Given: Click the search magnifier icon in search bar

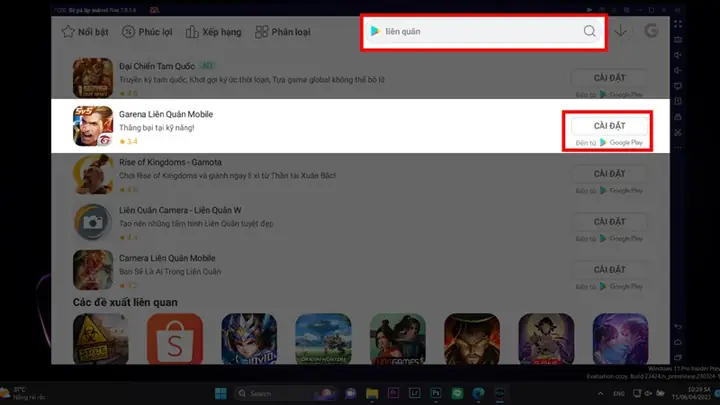Looking at the screenshot, I should [589, 31].
